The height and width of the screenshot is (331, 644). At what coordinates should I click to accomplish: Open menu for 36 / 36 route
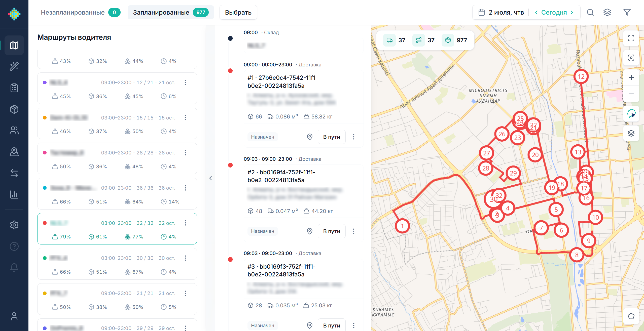[x=185, y=188]
